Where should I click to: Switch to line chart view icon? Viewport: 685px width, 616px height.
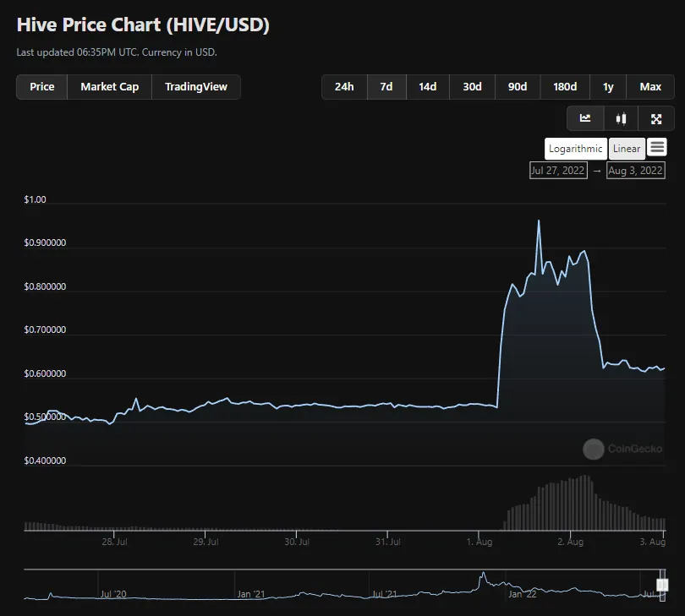click(585, 118)
